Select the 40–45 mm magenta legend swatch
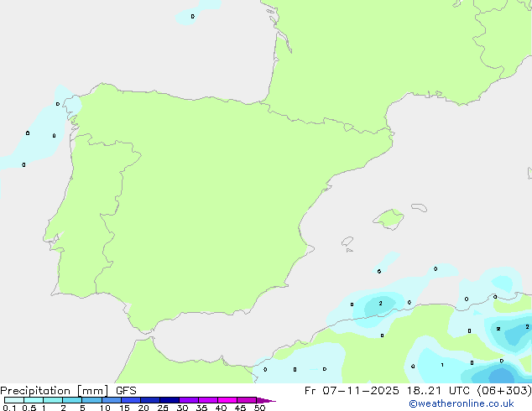The width and height of the screenshot is (532, 411). (x=227, y=400)
